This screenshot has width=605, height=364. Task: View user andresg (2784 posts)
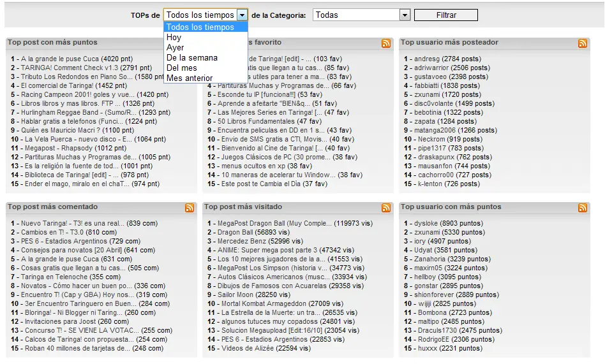(x=427, y=59)
